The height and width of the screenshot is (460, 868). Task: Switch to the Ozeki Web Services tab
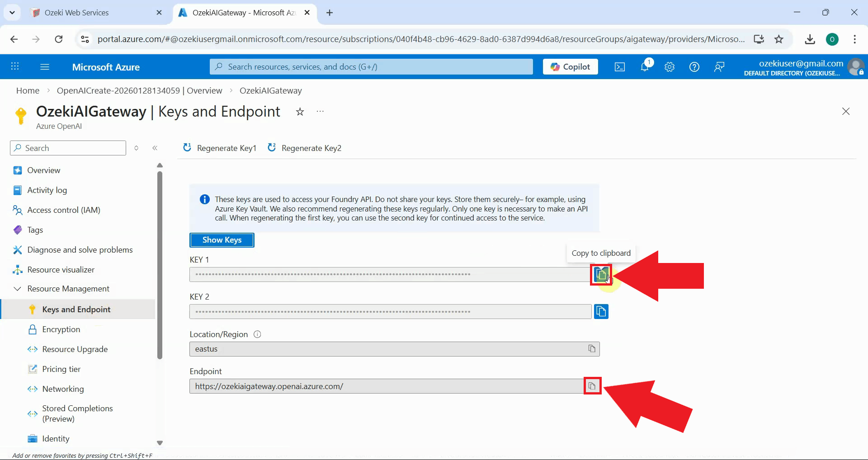pos(76,12)
